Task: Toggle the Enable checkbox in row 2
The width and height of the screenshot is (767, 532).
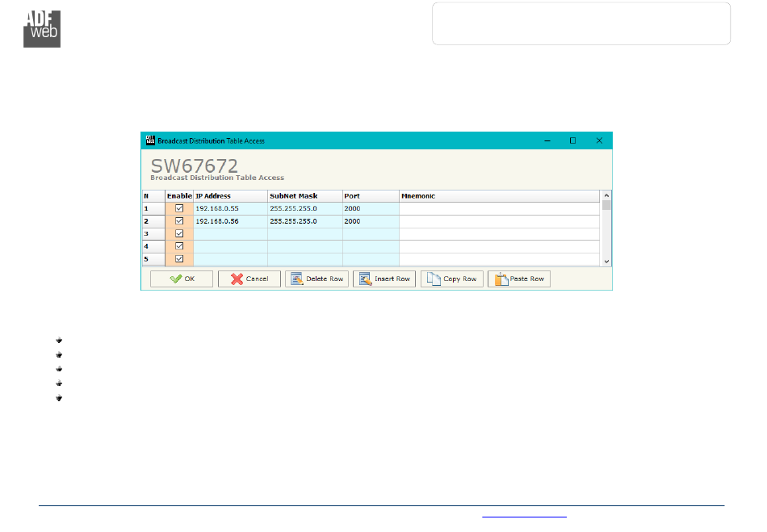Action: [179, 221]
